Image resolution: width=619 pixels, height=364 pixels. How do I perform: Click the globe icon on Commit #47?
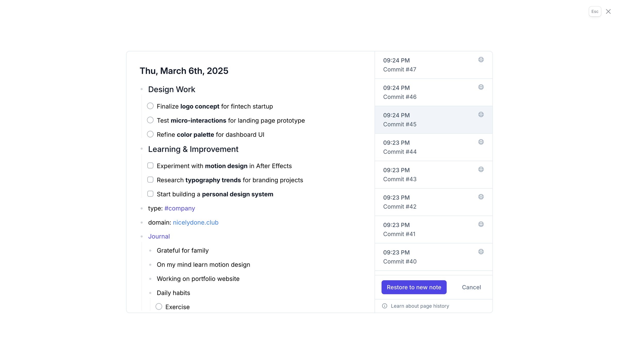[x=481, y=60]
